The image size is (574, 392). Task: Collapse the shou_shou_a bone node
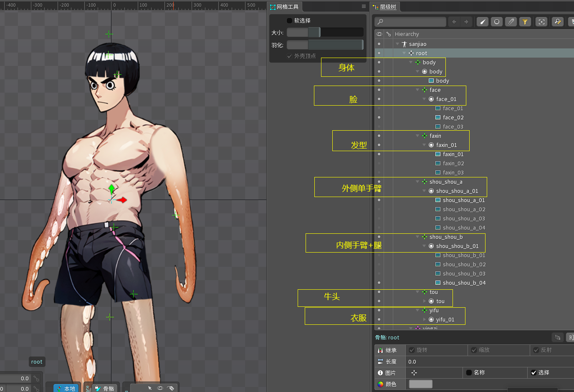point(417,182)
